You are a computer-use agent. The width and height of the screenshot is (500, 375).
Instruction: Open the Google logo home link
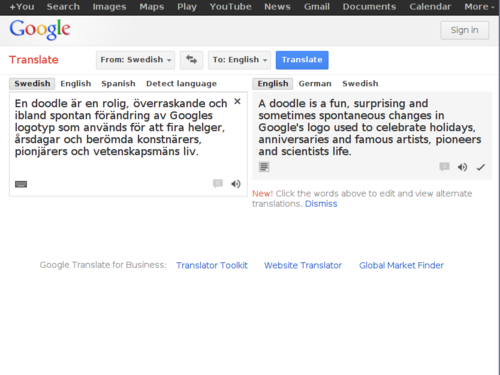point(40,30)
